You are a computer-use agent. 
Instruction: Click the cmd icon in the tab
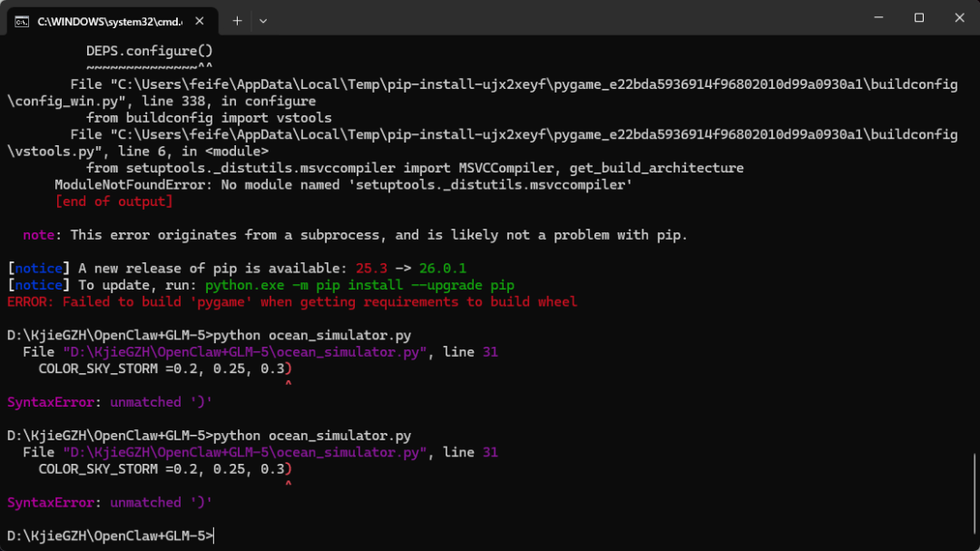click(x=22, y=22)
